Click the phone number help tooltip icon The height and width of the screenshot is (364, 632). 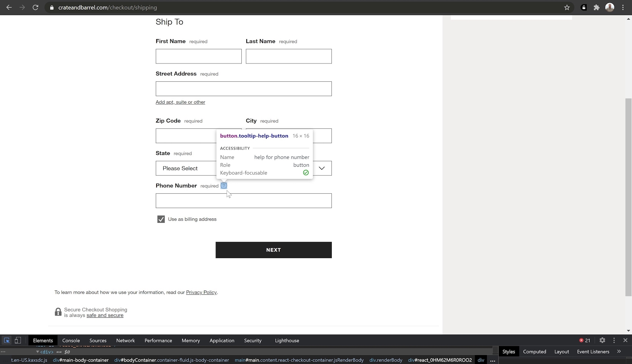coord(224,186)
